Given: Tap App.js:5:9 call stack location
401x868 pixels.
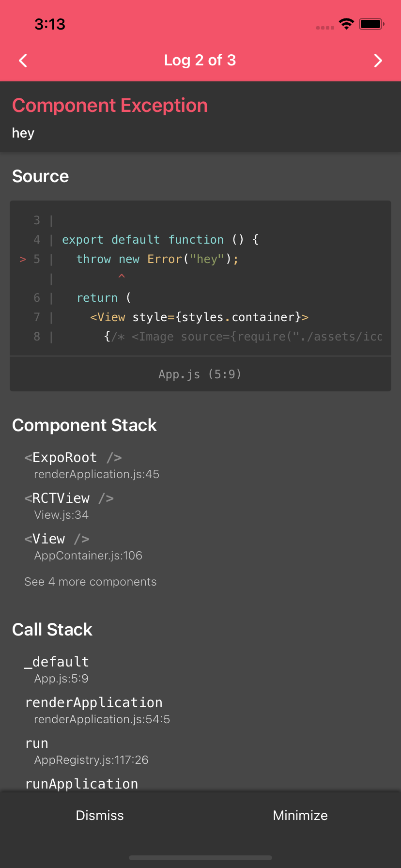Looking at the screenshot, I should coord(62,679).
